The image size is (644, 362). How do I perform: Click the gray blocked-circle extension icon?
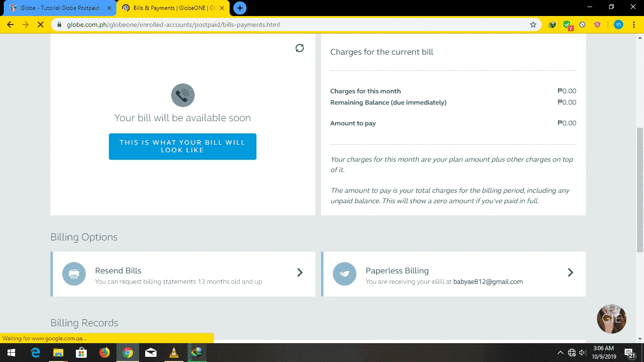pos(582,25)
